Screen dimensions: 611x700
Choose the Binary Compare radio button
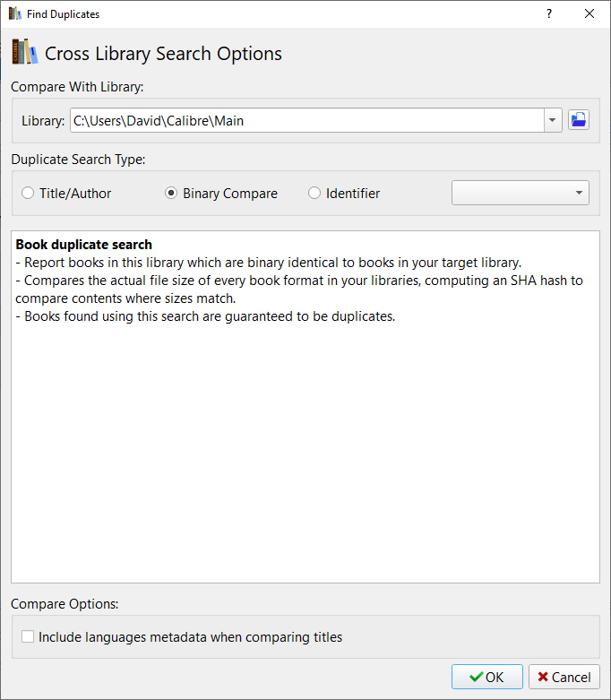tap(171, 193)
